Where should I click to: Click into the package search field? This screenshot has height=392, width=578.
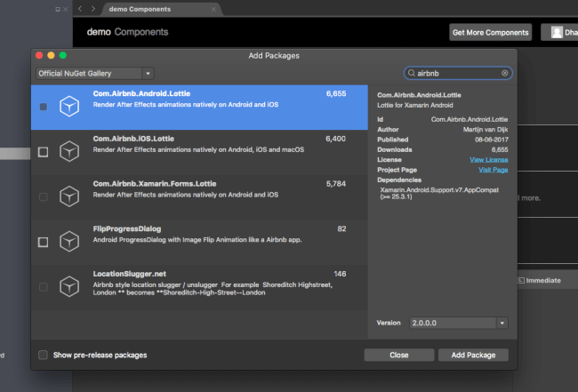click(x=458, y=74)
